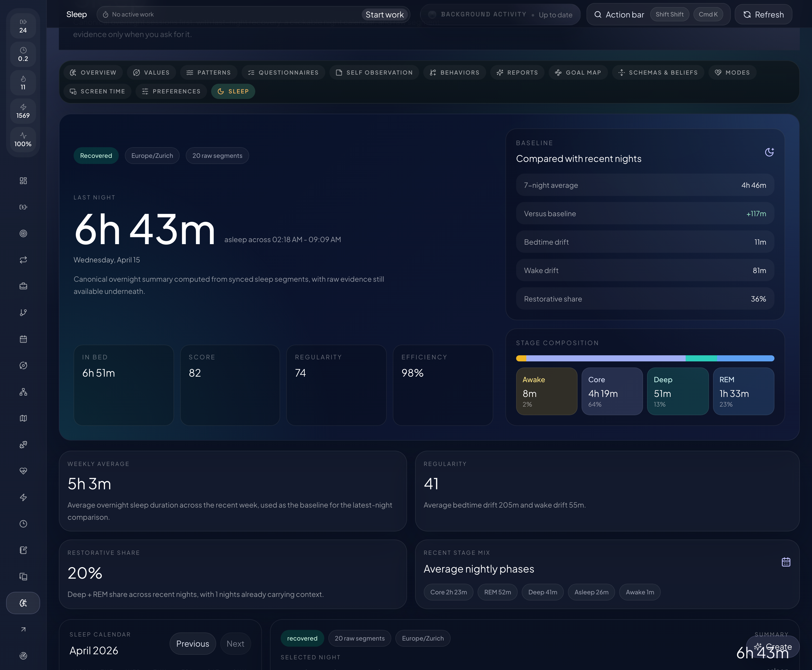Open the dashboard grid icon in the sidebar
Viewport: 812px width, 670px height.
(23, 180)
